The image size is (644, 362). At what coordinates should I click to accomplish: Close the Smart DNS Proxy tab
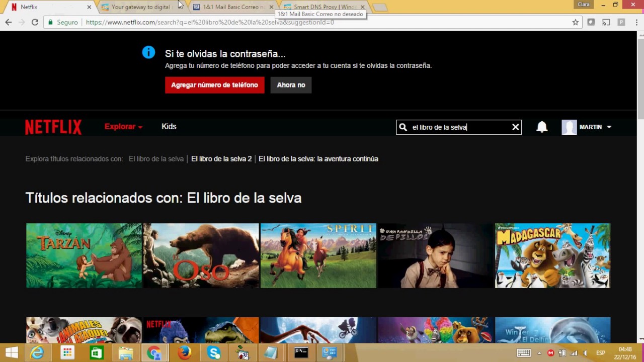point(362,7)
